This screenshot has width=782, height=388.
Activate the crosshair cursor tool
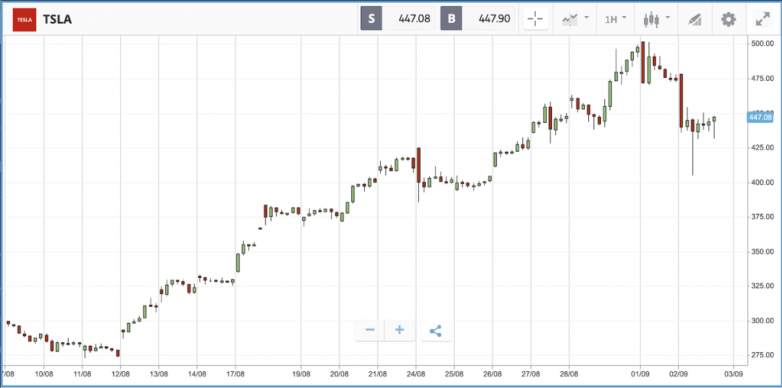tap(535, 19)
